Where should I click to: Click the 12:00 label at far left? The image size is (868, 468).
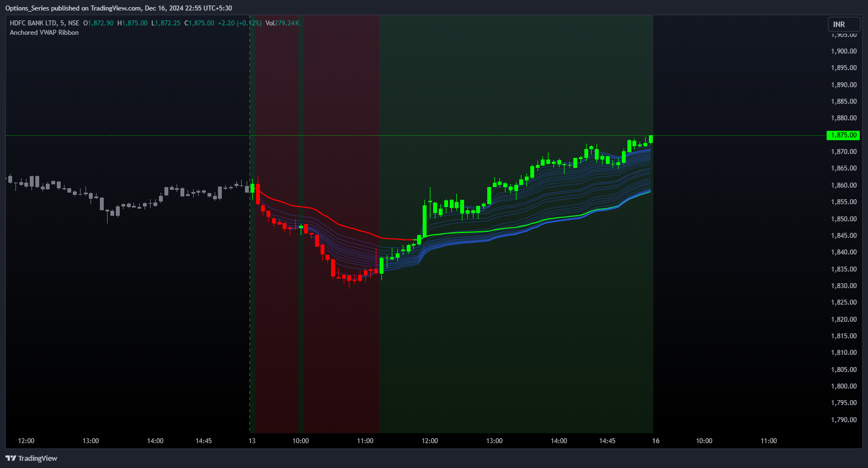click(x=26, y=441)
